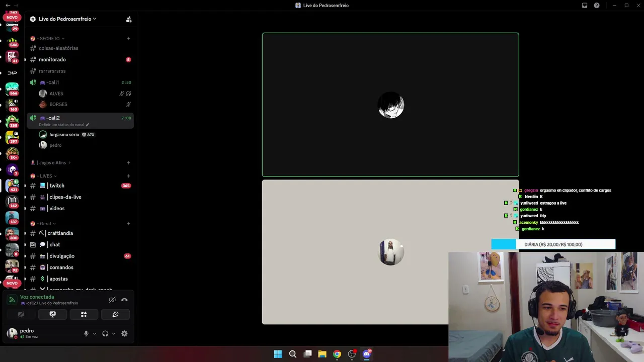Viewport: 644px width, 362px height.
Task: Open Windows Start menu
Action: [x=278, y=354]
